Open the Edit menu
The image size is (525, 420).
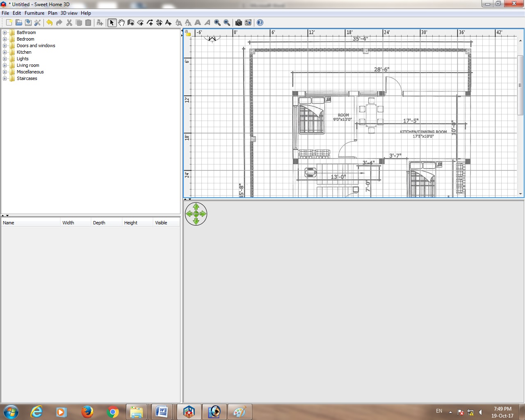click(17, 13)
